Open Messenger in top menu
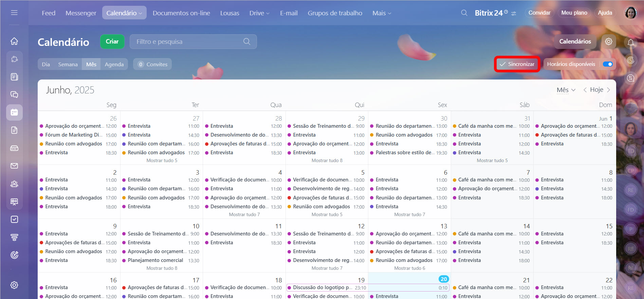Viewport: 644px width, 299px height. [x=81, y=13]
